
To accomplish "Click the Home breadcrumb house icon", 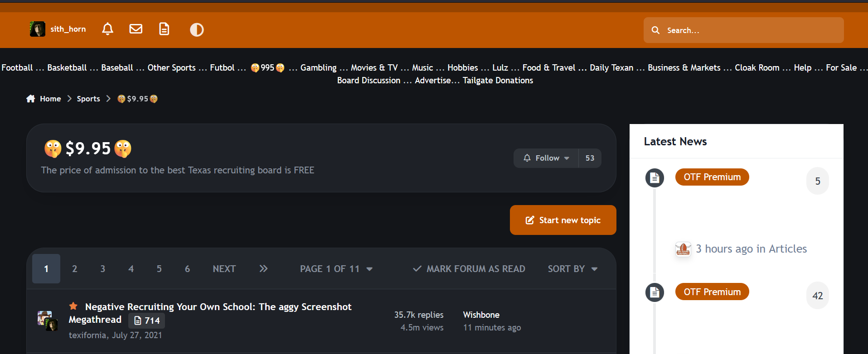I will point(31,99).
